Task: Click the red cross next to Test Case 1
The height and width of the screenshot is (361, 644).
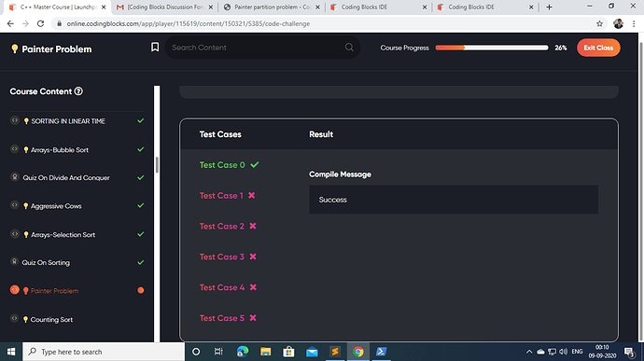Action: [x=252, y=196]
